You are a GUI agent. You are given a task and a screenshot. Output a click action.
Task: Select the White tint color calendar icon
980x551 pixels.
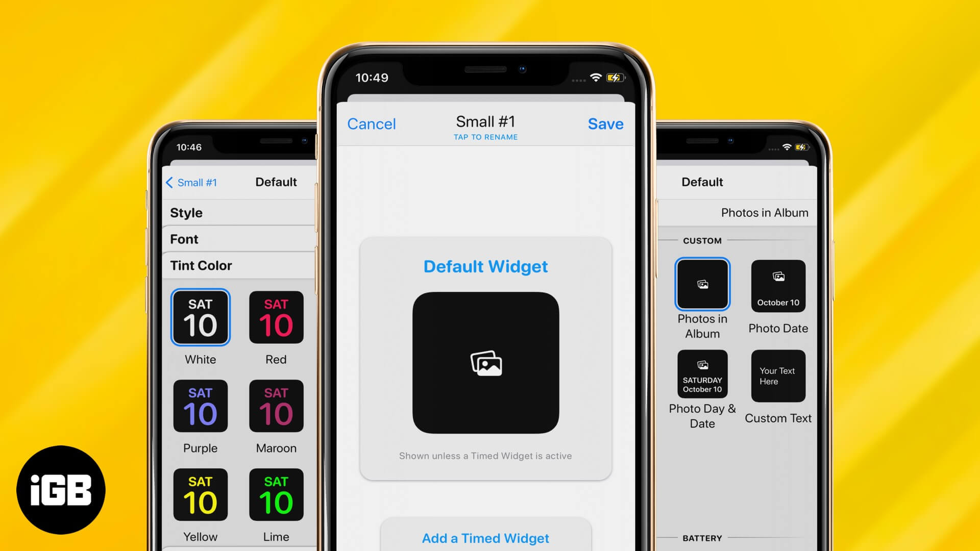(200, 317)
